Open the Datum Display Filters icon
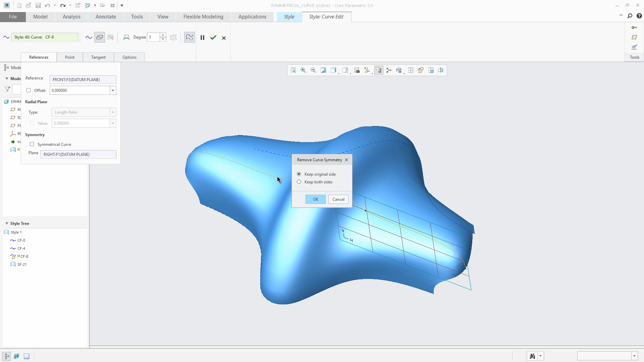644x362 pixels. click(x=367, y=70)
